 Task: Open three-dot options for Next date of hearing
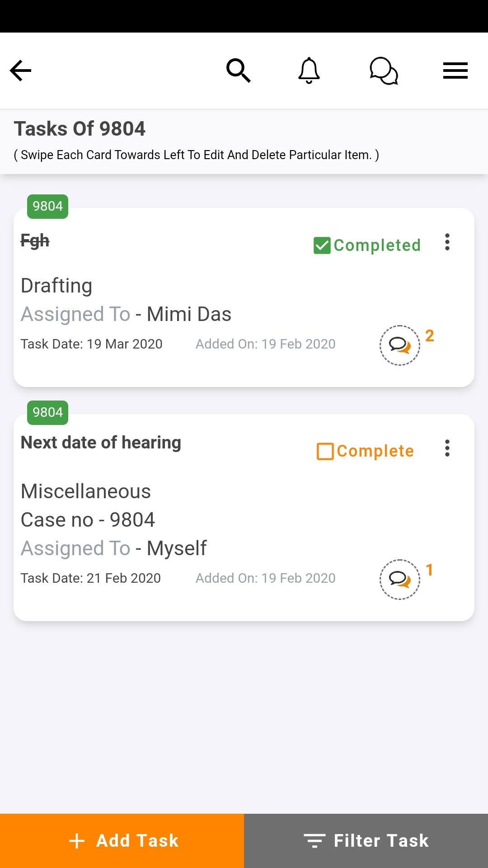[x=447, y=448]
